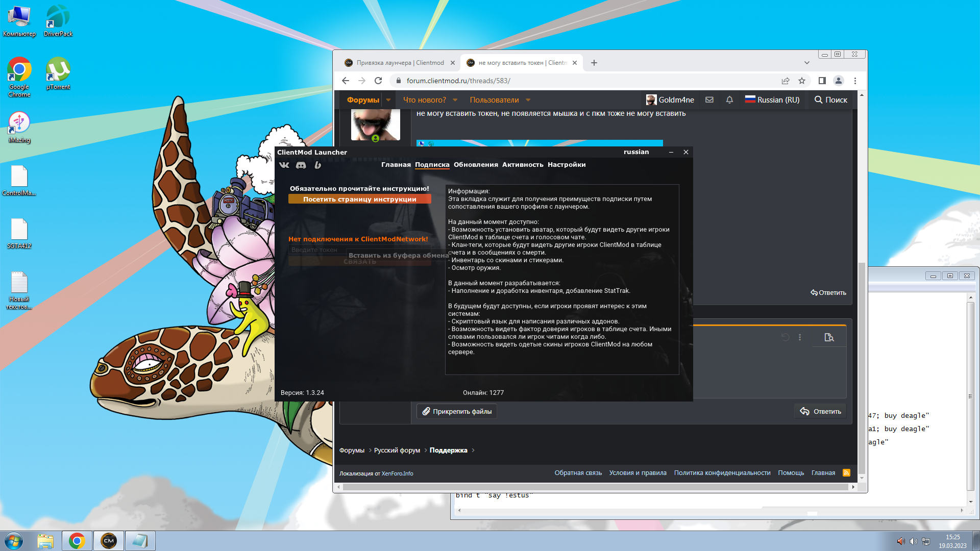Click 'Вставить из буфера обмена' button
Screen dimensions: 980x551
[399, 256]
